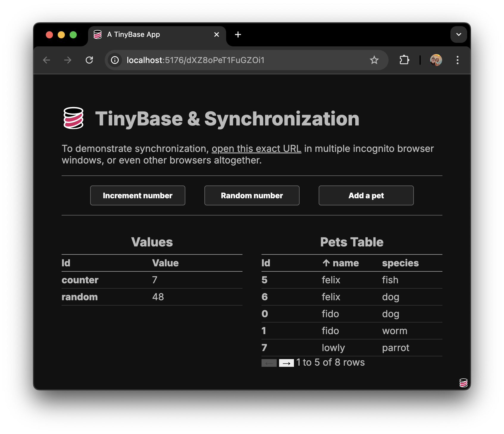Click the TinyBase & Synchronization heading
The height and width of the screenshot is (434, 504).
pyautogui.click(x=227, y=119)
